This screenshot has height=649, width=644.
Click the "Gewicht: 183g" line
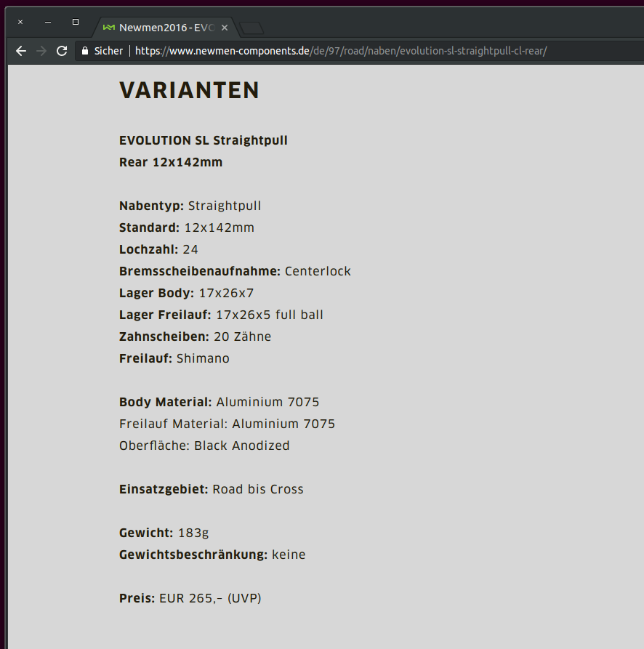164,533
